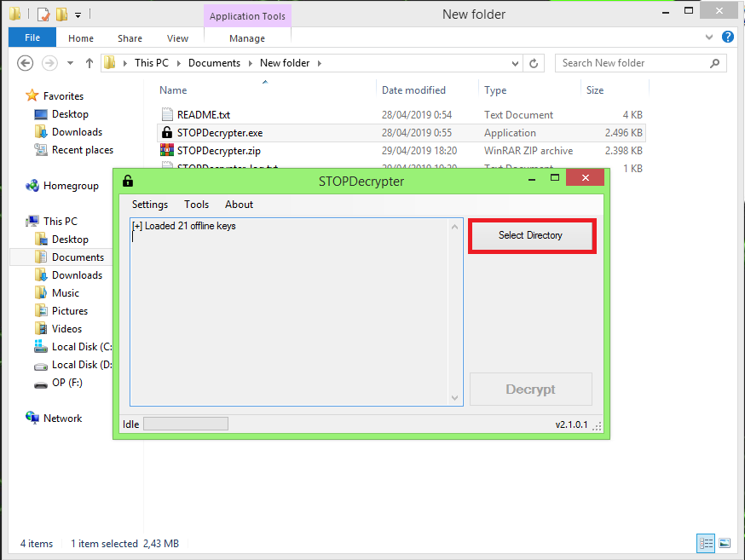The image size is (745, 560).
Task: Open the recent locations dropdown arrow
Action: pos(70,63)
